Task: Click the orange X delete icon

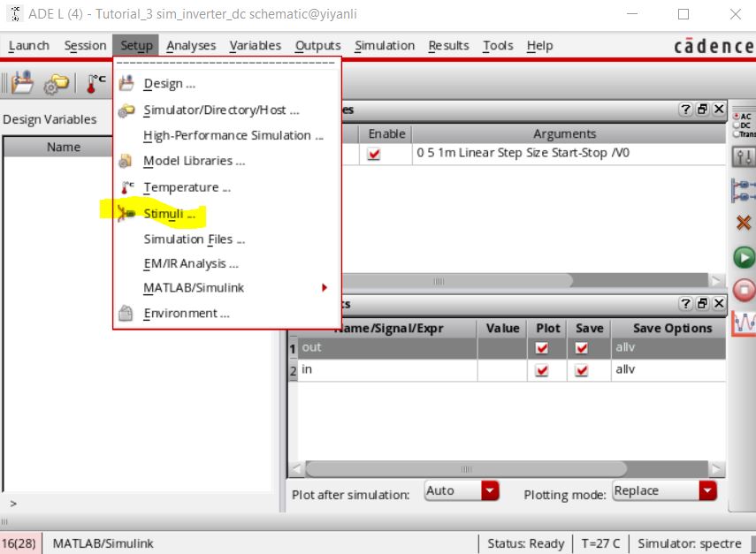Action: (744, 223)
